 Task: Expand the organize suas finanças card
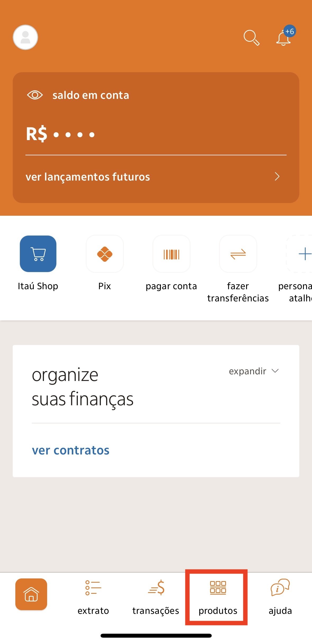[x=254, y=371]
